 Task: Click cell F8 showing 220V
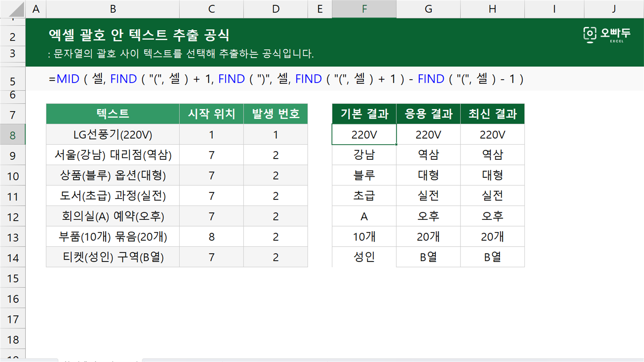364,135
